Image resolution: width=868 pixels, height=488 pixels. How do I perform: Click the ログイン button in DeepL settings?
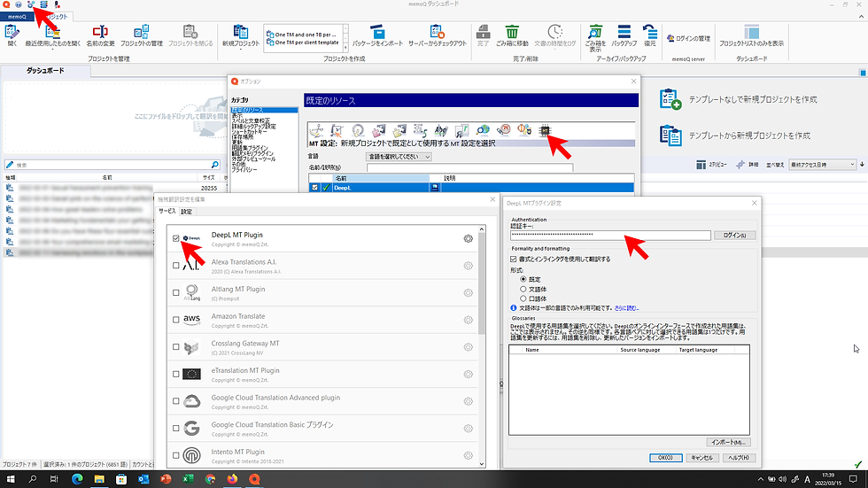[x=734, y=236]
